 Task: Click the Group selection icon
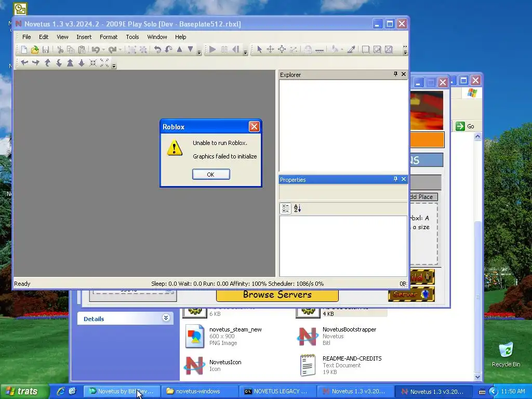[x=131, y=49]
